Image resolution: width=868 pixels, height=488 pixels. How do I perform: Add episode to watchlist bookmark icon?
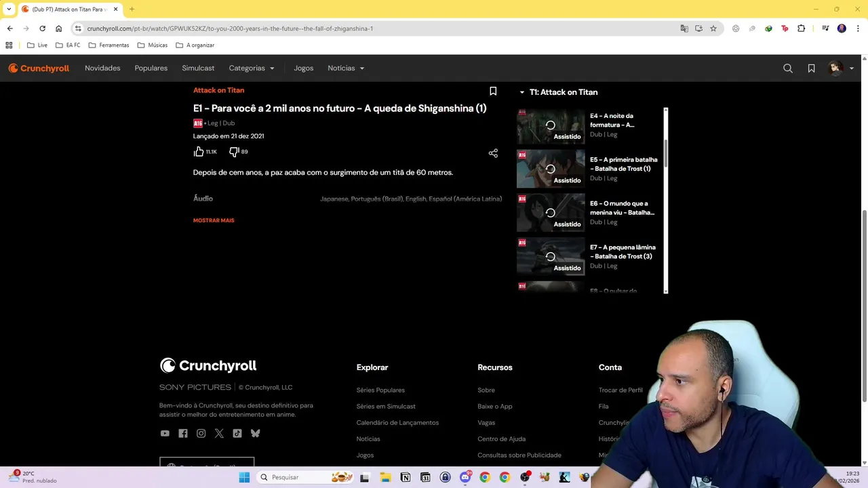493,91
